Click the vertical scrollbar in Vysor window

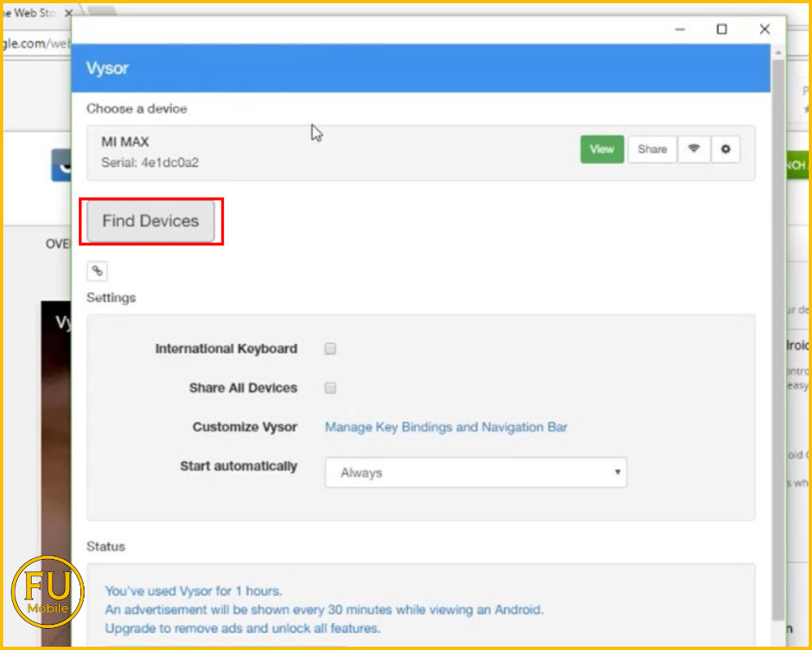(x=778, y=325)
